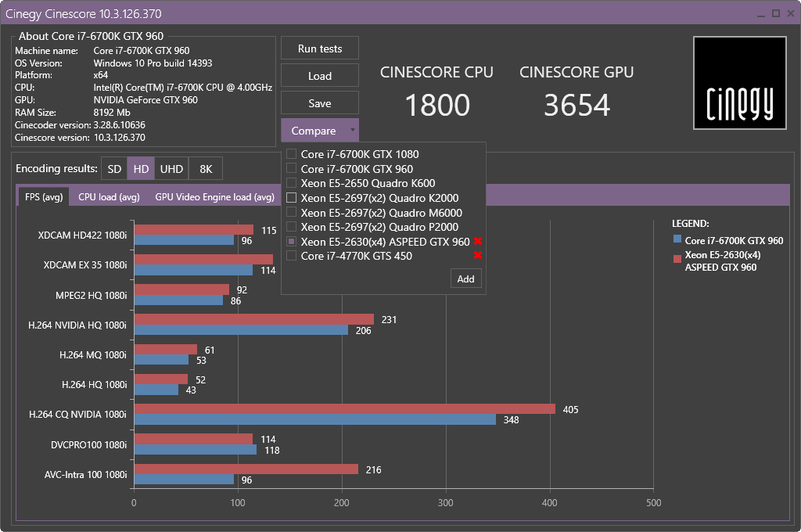Click the Save button
Screen dimensions: 801x532
pyautogui.click(x=320, y=103)
